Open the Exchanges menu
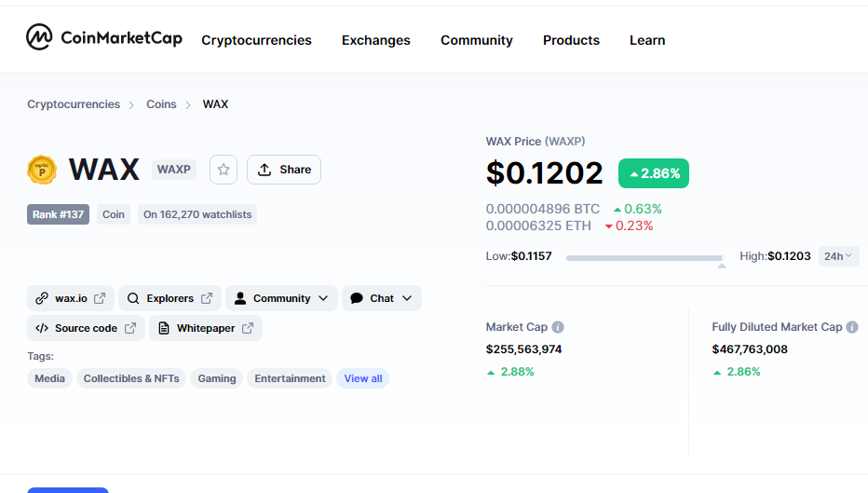 point(376,40)
